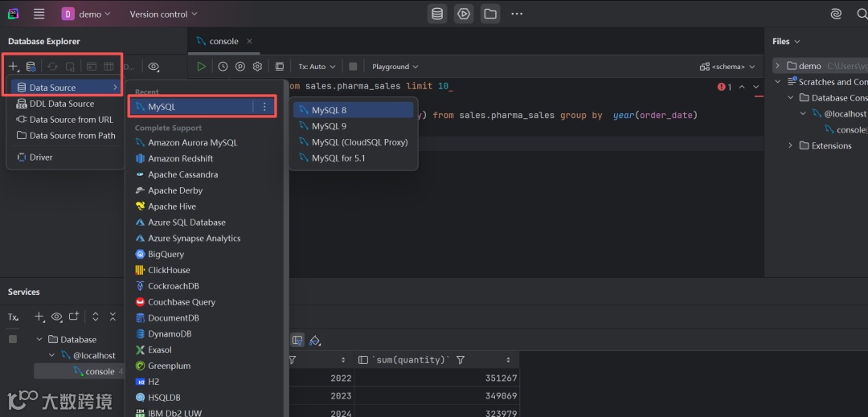This screenshot has width=868, height=417.
Task: Collapse all items in Services panel
Action: [113, 317]
